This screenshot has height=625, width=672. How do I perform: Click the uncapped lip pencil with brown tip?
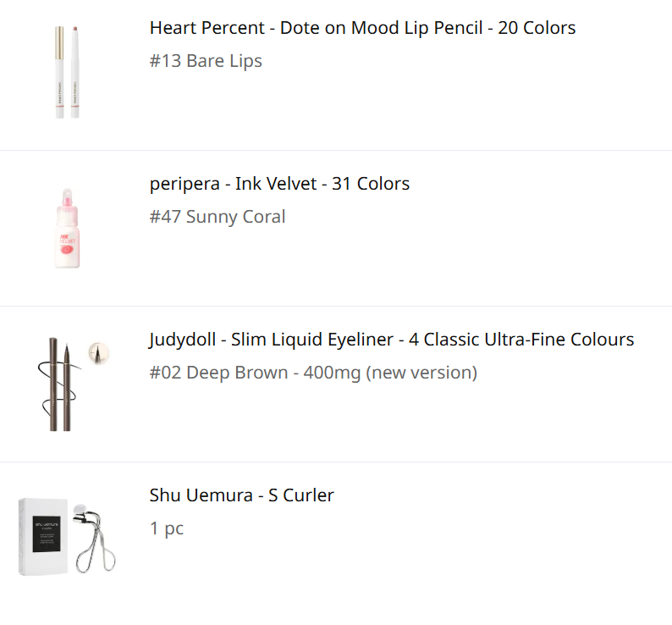coord(75,72)
